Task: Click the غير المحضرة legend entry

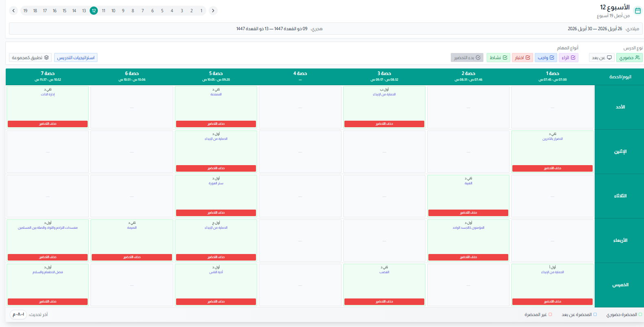Action: pos(538,315)
